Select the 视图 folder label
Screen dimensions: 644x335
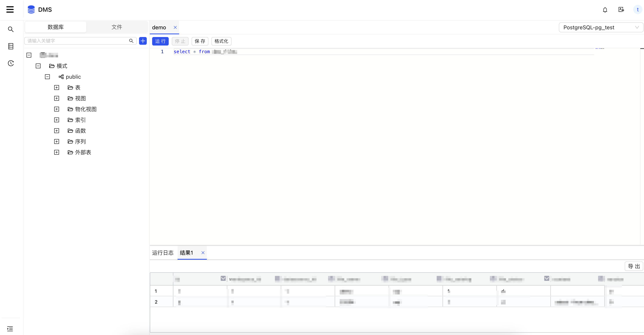(x=80, y=98)
